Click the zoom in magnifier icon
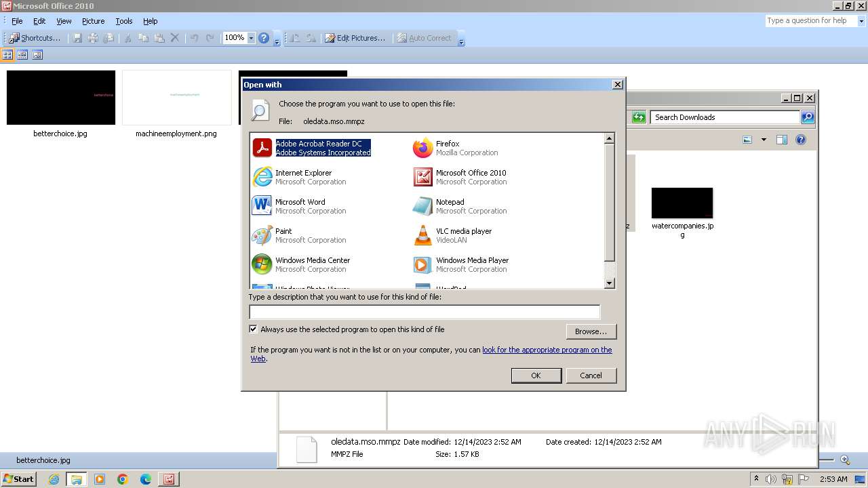Viewport: 868px width, 488px height. pyautogui.click(x=845, y=460)
